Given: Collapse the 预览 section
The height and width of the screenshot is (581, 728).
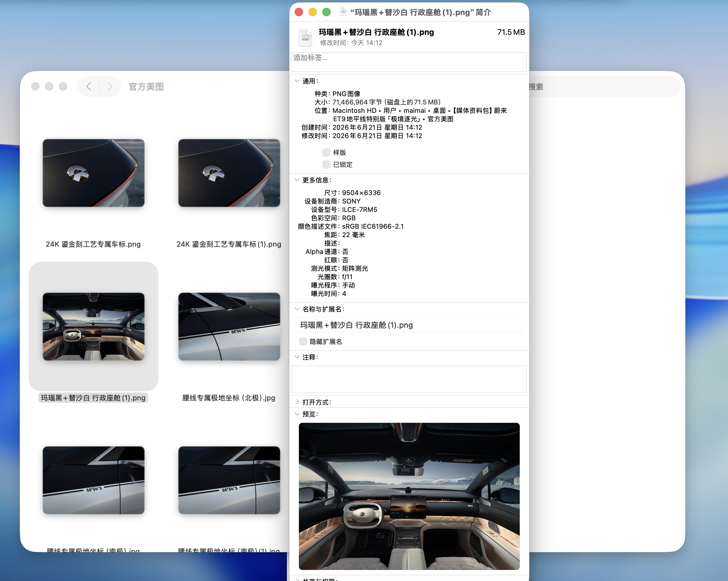Looking at the screenshot, I should (x=297, y=414).
